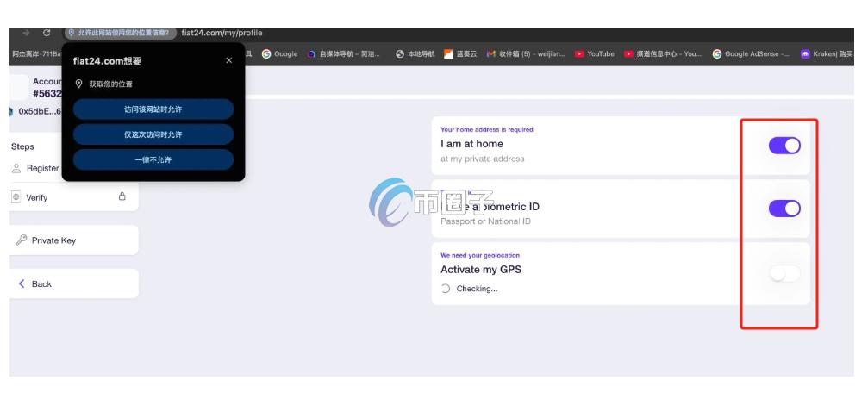Click the person icon next to Register
The image size is (868, 405).
click(x=16, y=169)
